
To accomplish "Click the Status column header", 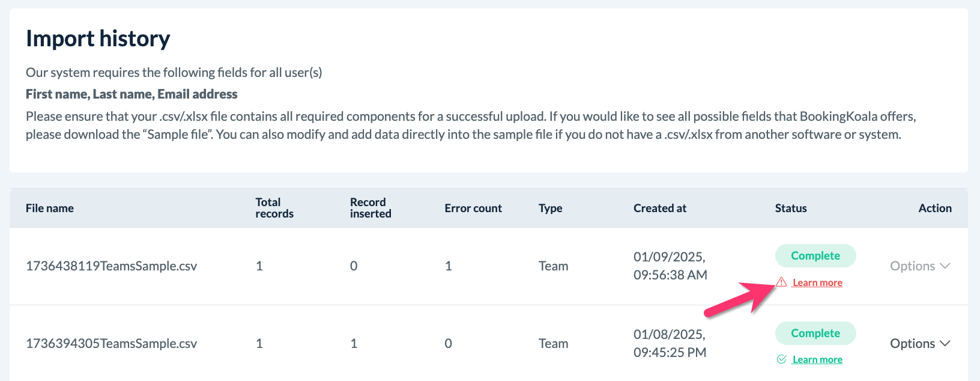I will [790, 208].
